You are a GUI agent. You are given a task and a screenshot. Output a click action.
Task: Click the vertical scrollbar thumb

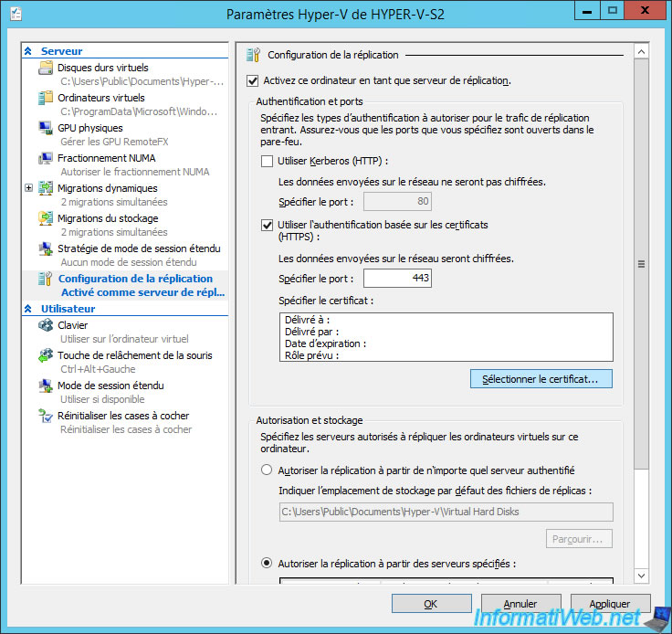tap(641, 264)
